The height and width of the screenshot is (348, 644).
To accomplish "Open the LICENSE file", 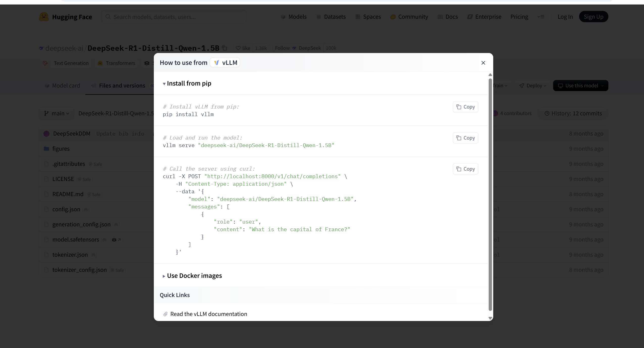I will click(63, 179).
